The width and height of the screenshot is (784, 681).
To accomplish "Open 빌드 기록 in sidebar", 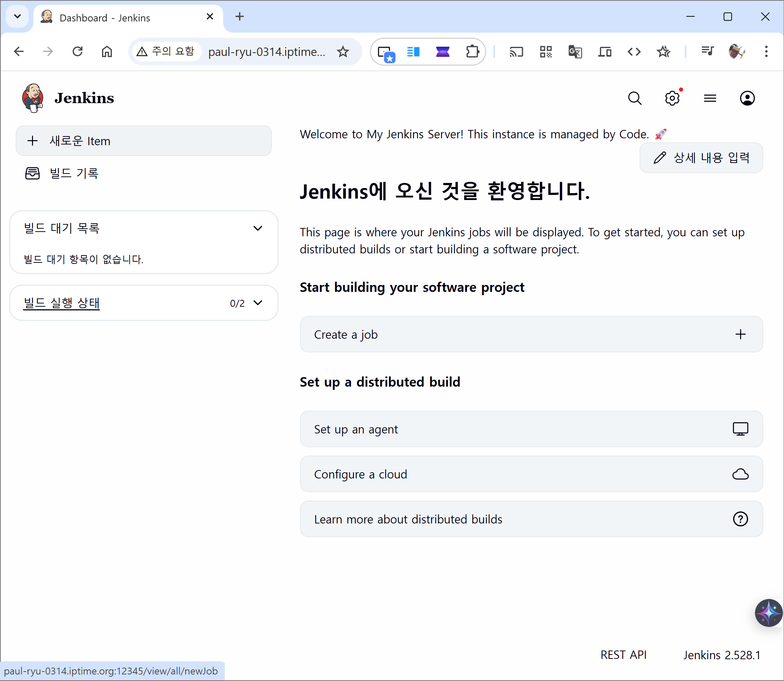I will (x=74, y=173).
